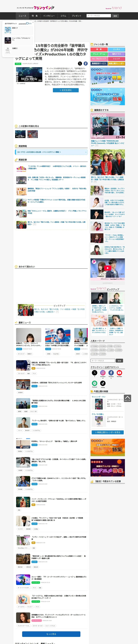Click the アニメ tag on the article
The height and width of the screenshot is (644, 138).
point(18,64)
